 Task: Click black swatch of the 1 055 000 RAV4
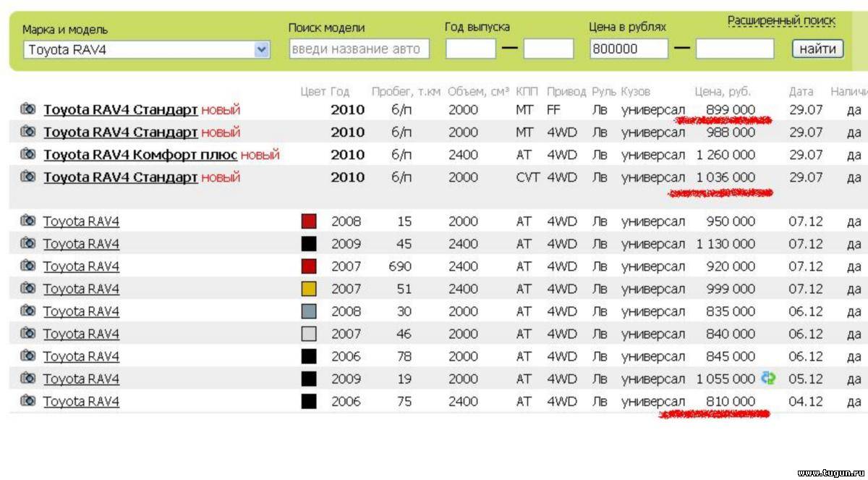pos(309,379)
